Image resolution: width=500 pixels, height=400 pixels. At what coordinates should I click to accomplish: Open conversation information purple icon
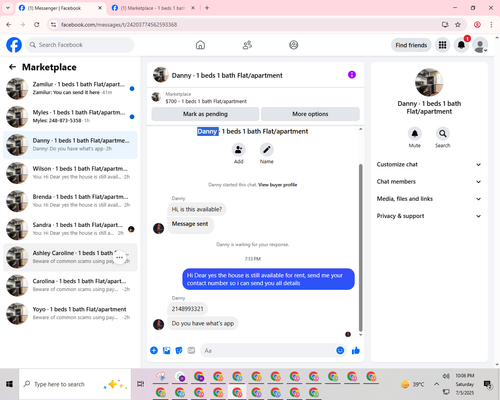pyautogui.click(x=352, y=75)
